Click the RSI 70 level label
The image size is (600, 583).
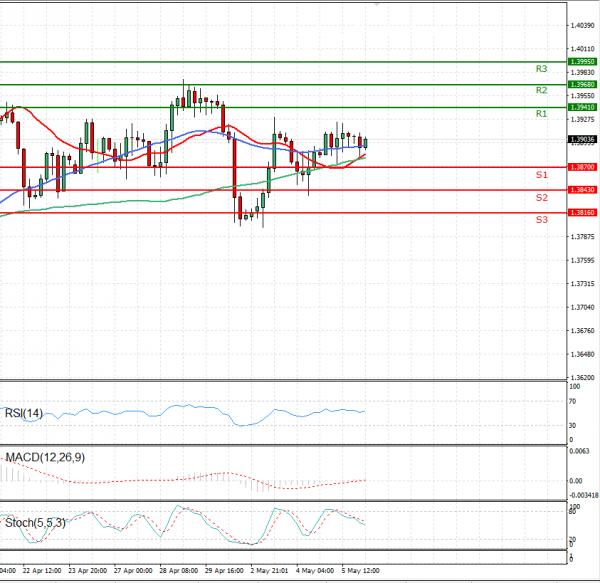[572, 402]
